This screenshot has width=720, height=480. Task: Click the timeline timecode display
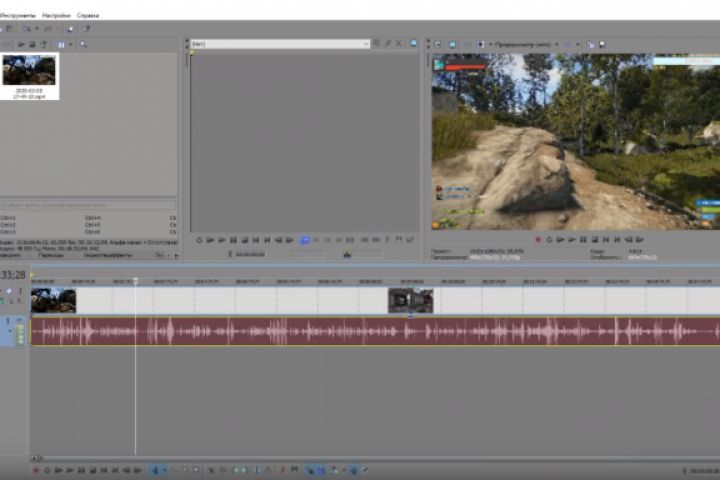13,275
